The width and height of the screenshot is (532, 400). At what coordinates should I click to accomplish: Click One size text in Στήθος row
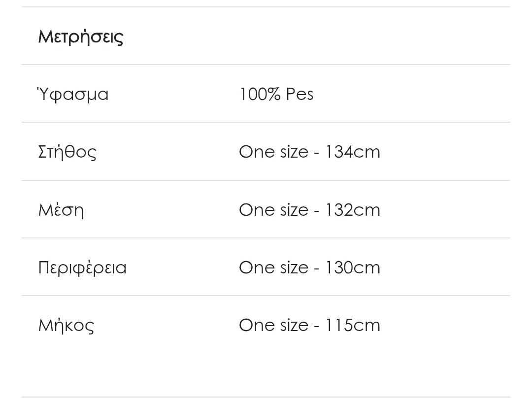[273, 152]
